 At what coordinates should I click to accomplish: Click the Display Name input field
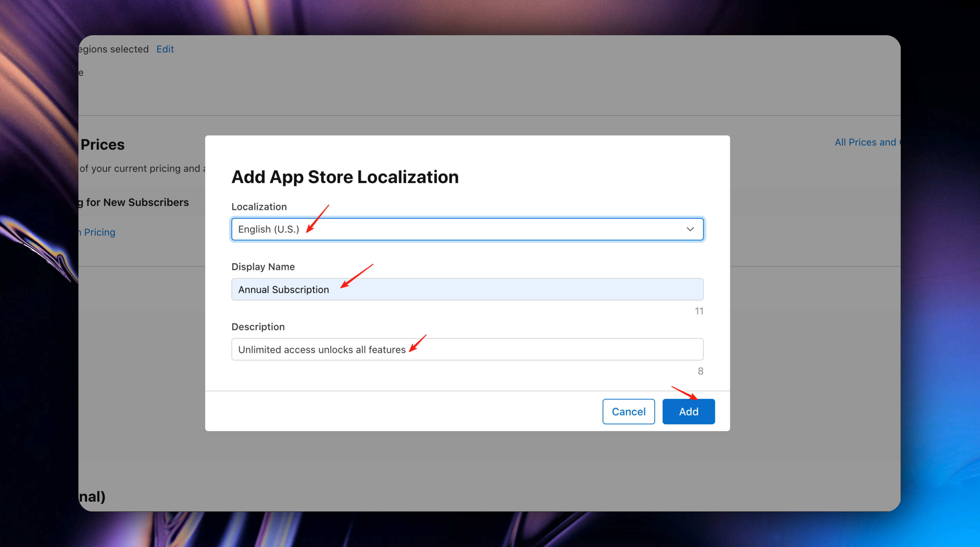[467, 289]
